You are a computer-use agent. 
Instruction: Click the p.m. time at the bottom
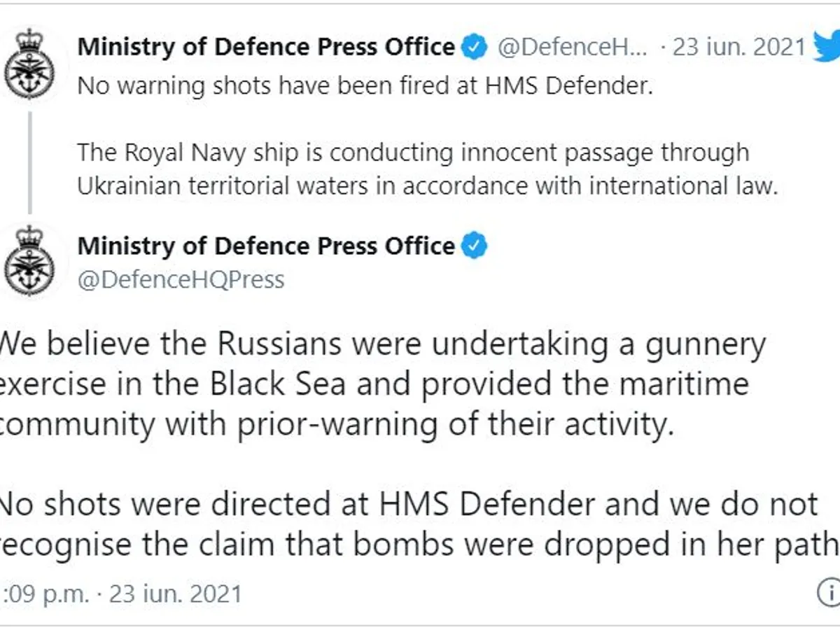pyautogui.click(x=45, y=594)
